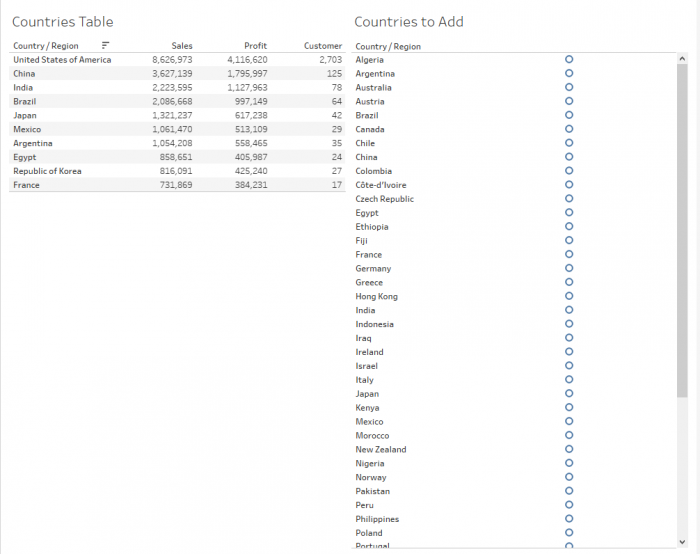Click the Profit column header
Viewport: 700px width, 554px height.
point(255,46)
